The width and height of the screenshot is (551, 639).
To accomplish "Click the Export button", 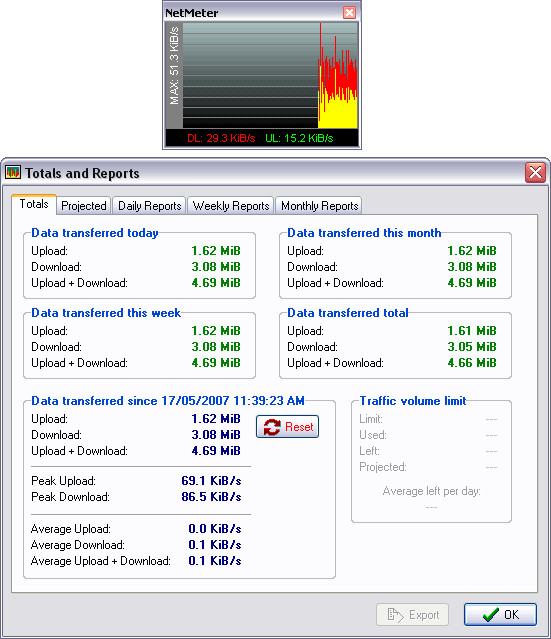I will [412, 614].
